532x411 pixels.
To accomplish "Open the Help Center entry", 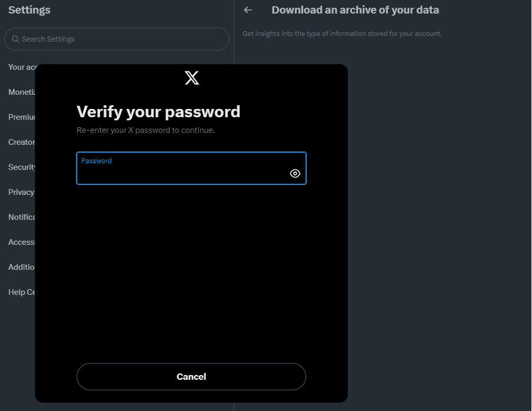I will point(22,291).
